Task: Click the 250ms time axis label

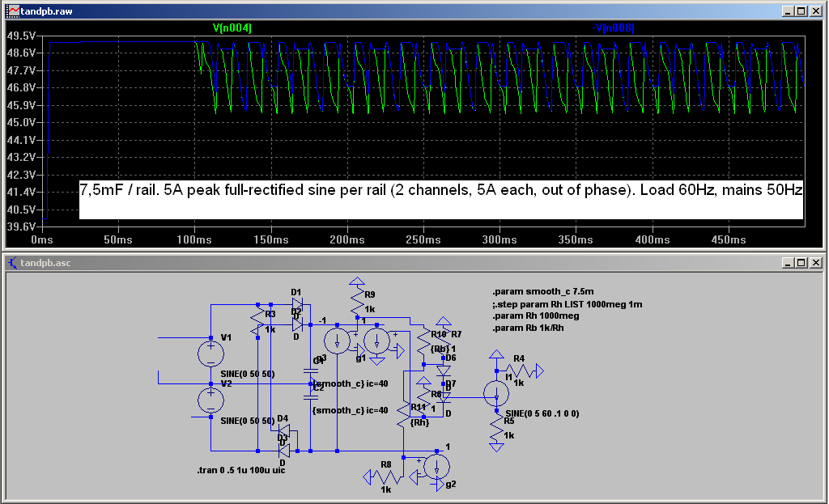Action: (423, 239)
